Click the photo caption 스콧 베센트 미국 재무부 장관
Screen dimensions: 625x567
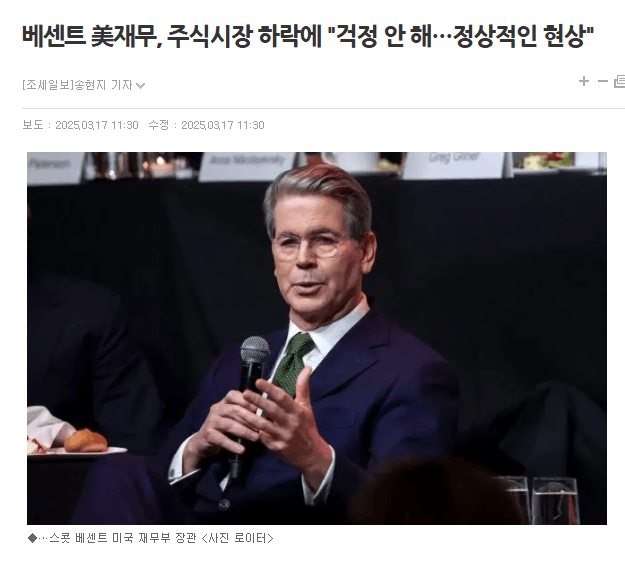pyautogui.click(x=123, y=538)
